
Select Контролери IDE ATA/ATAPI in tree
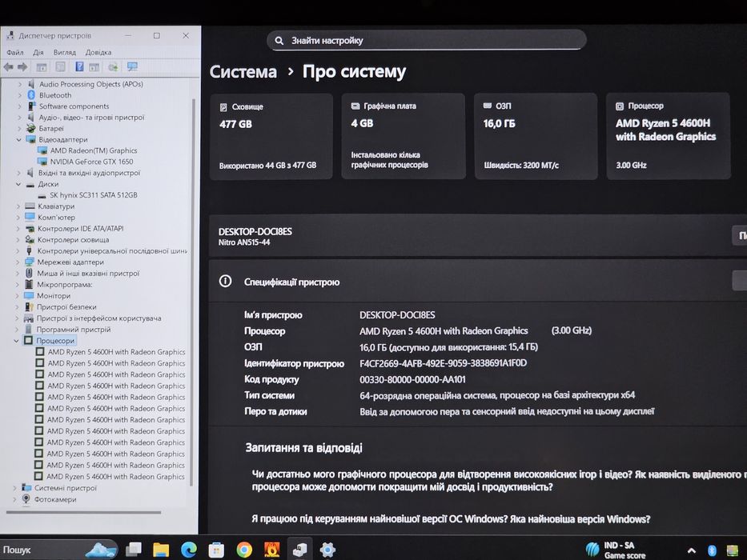tap(81, 229)
